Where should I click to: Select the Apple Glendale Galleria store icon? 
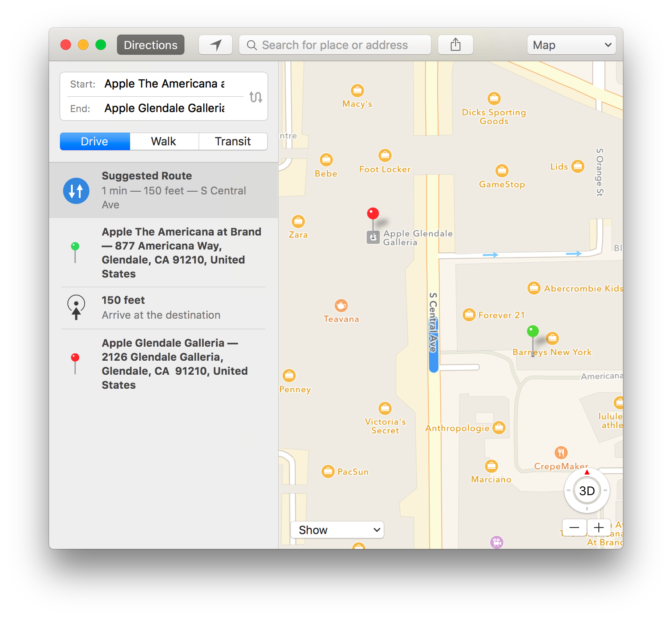pyautogui.click(x=373, y=238)
